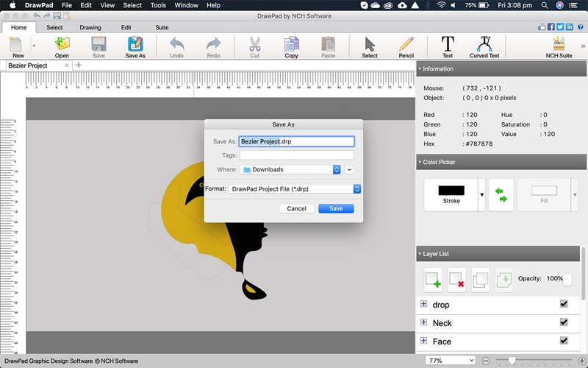Screen dimensions: 588x368
Task: Click the add new layer icon
Action: coord(433,280)
